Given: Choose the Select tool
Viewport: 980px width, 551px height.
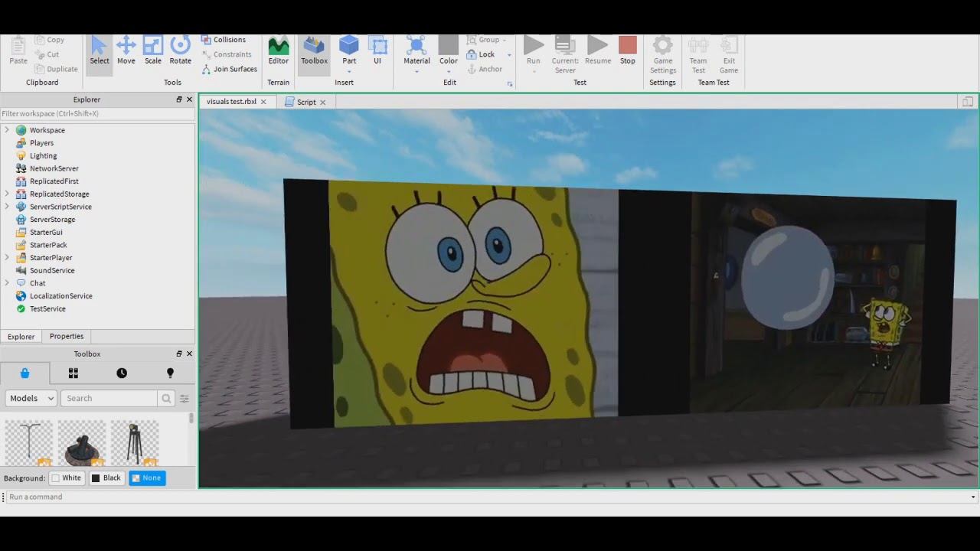Looking at the screenshot, I should (100, 51).
